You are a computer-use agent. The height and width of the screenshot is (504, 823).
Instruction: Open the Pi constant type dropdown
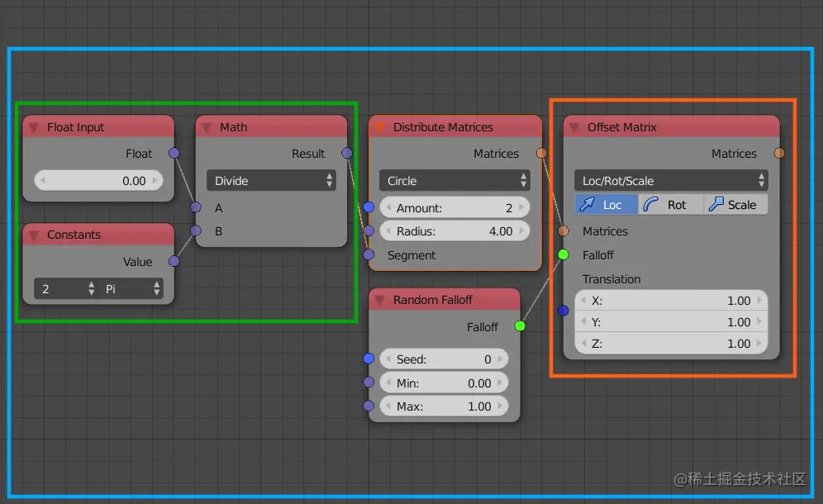(131, 288)
